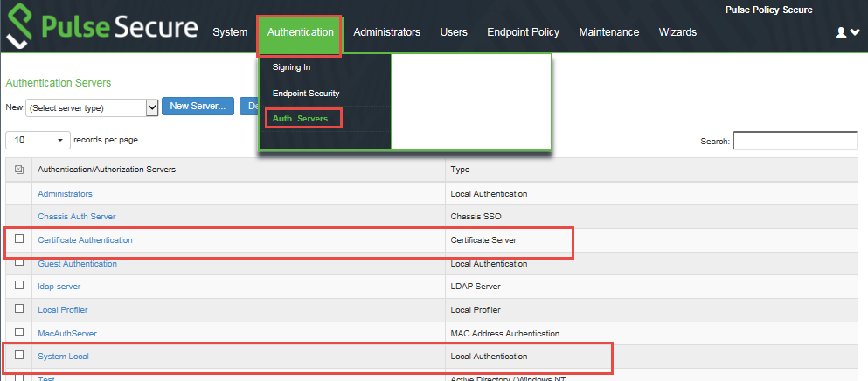Select Auth. Servers from the submenu
Viewport: 868px width, 381px height.
[x=300, y=119]
